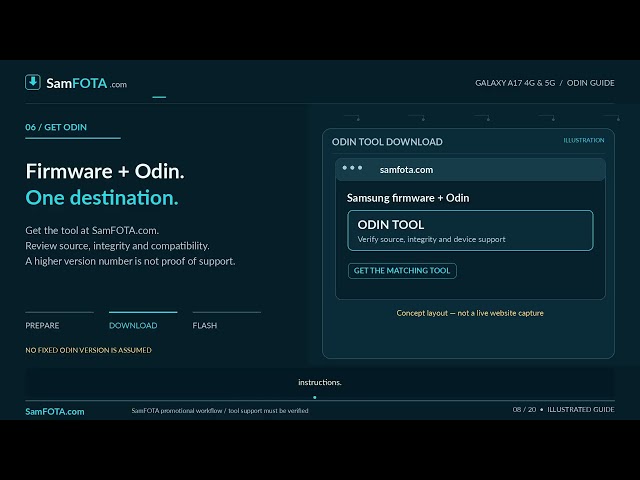This screenshot has height=480, width=640.
Task: Click the ODIN TOOL DOWNLOAD panel title
Action: point(387,142)
